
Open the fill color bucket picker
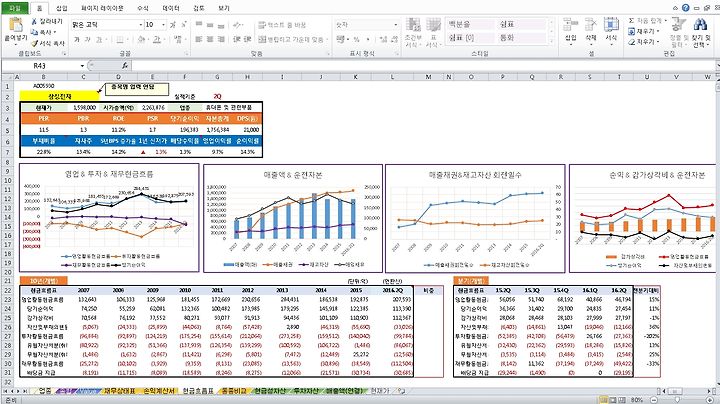pos(141,39)
